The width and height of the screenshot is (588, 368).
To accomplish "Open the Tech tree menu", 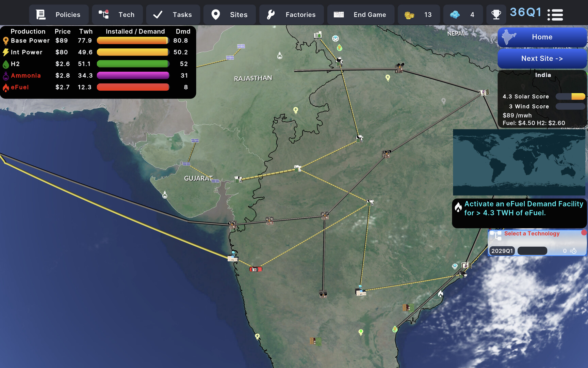I will click(117, 15).
